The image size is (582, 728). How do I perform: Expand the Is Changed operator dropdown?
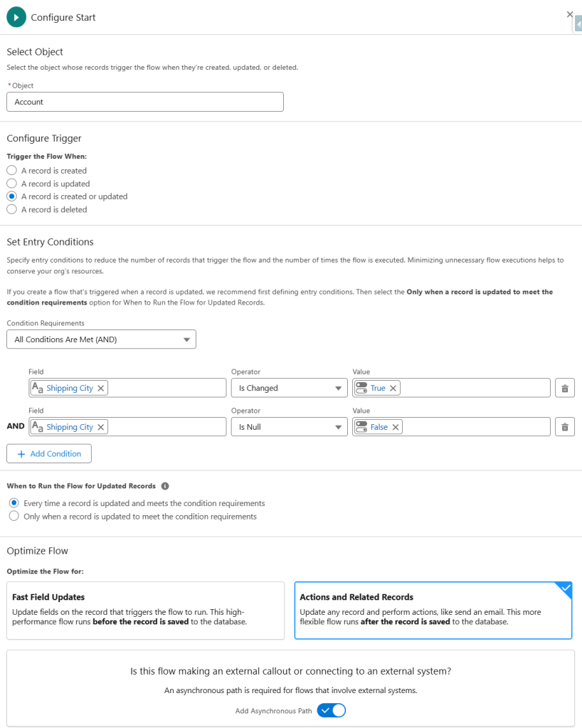(289, 388)
